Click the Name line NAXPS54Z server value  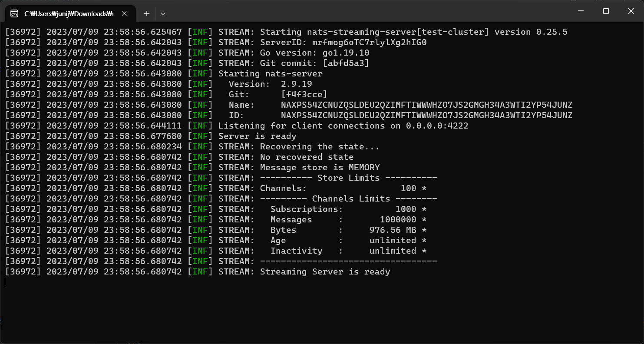coord(427,105)
